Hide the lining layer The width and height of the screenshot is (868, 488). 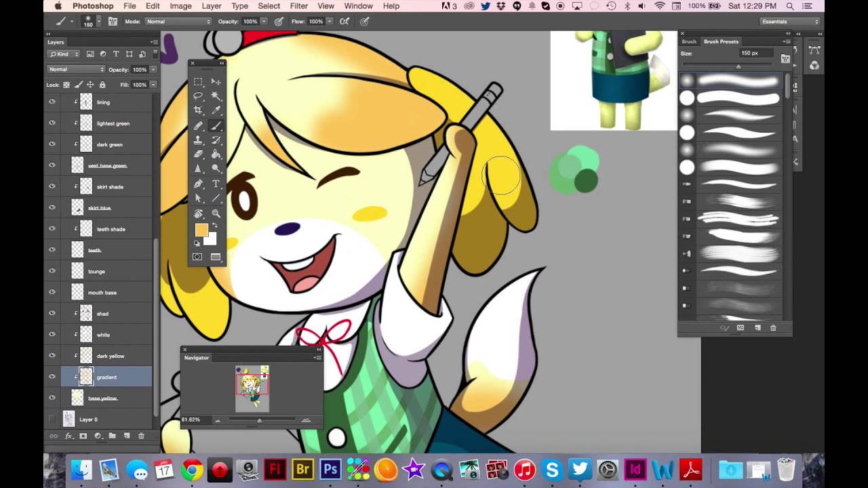tap(52, 102)
